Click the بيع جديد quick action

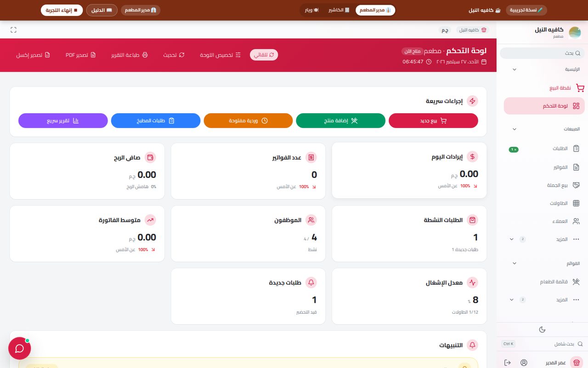click(433, 121)
